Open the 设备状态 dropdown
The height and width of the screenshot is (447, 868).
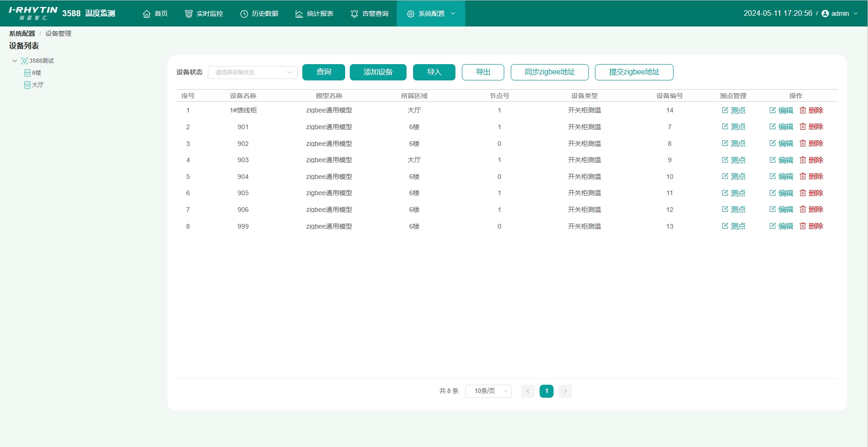[x=253, y=72]
